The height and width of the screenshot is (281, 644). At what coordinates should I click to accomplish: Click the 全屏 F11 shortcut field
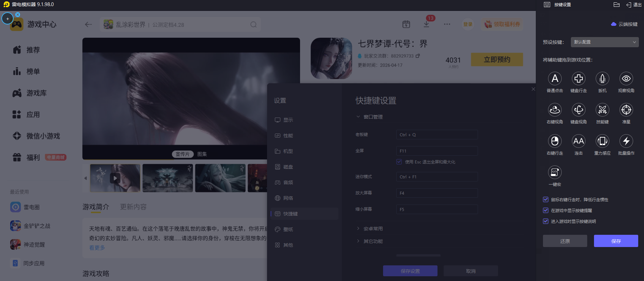437,151
